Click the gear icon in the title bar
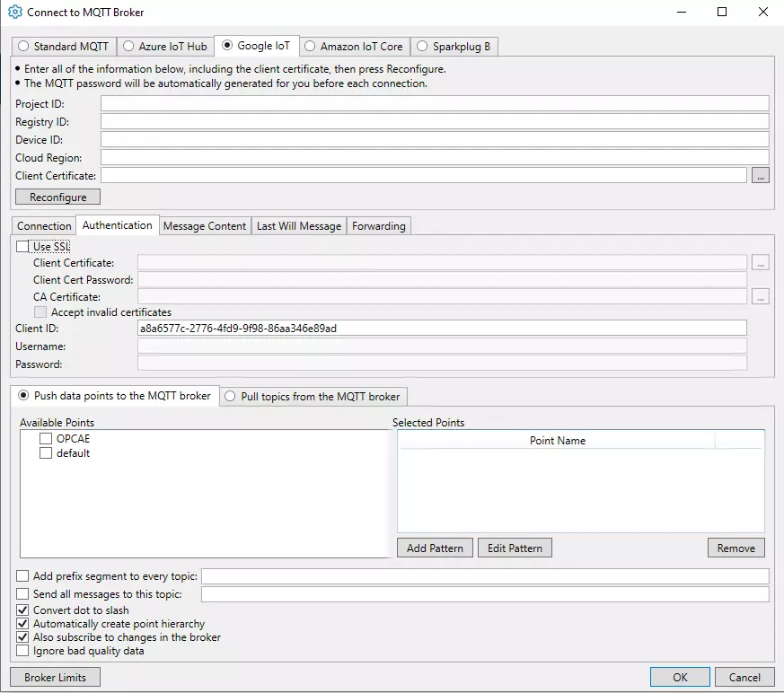 click(x=15, y=12)
